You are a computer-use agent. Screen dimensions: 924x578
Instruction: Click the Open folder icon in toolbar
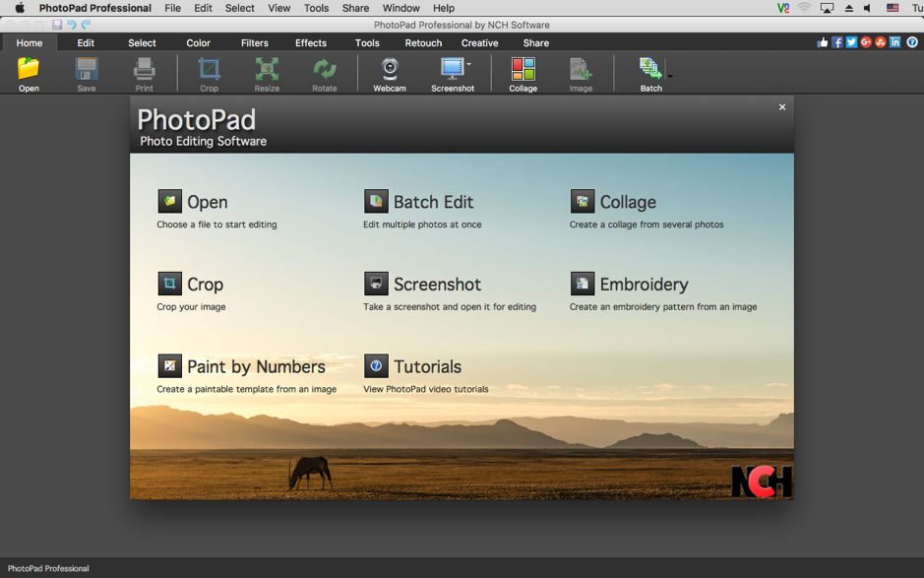tap(29, 69)
